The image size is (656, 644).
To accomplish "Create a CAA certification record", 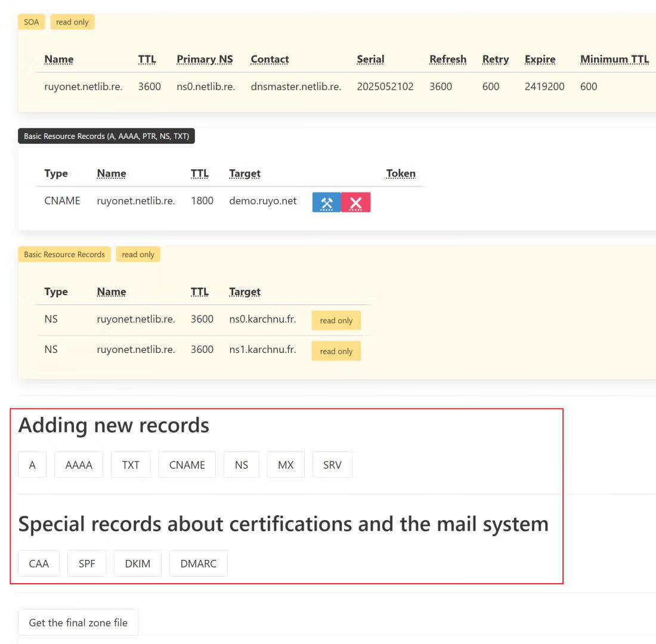I will (39, 563).
